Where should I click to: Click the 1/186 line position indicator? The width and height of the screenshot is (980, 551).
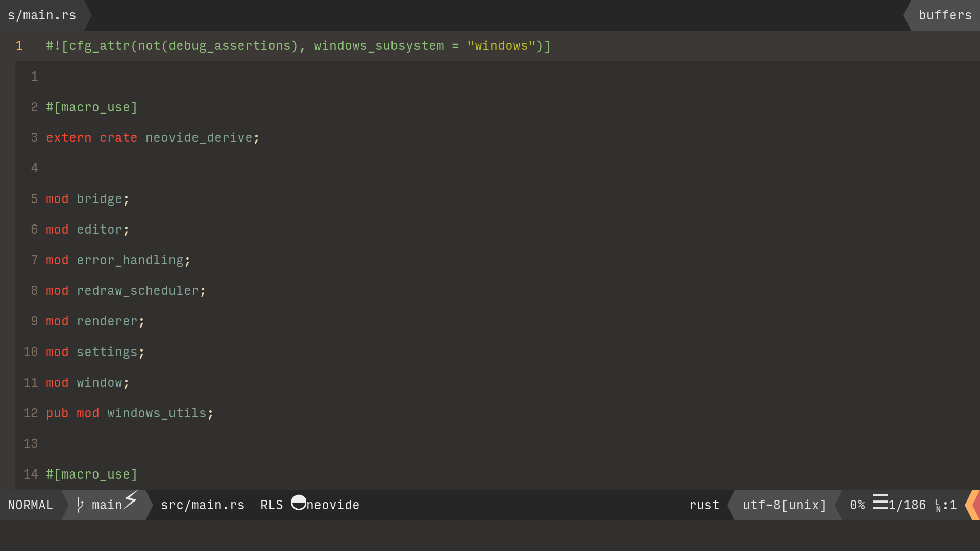point(907,505)
